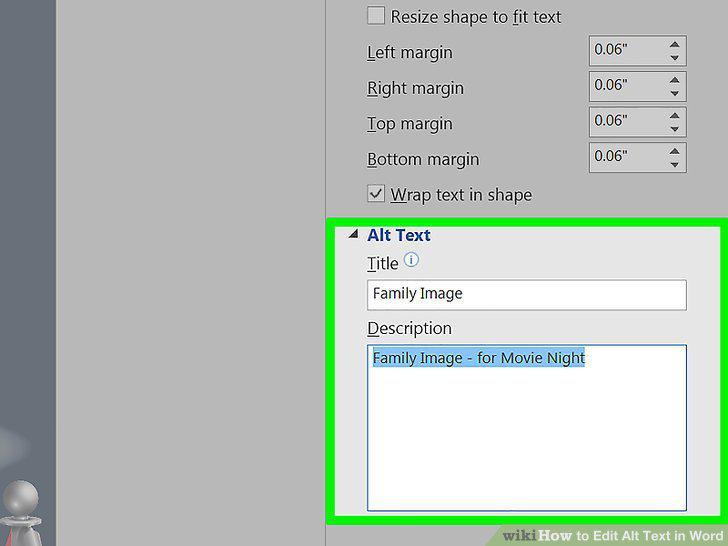
Task: Click the Description label
Action: [409, 328]
